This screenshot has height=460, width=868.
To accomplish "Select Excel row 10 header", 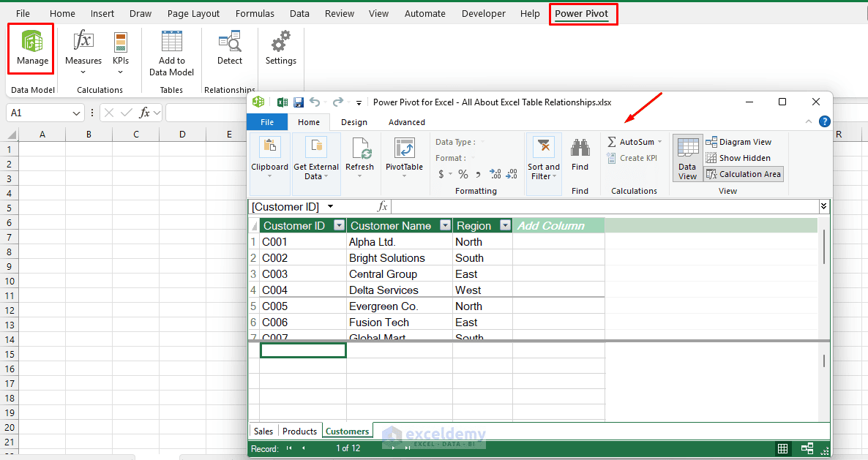I will pos(10,281).
